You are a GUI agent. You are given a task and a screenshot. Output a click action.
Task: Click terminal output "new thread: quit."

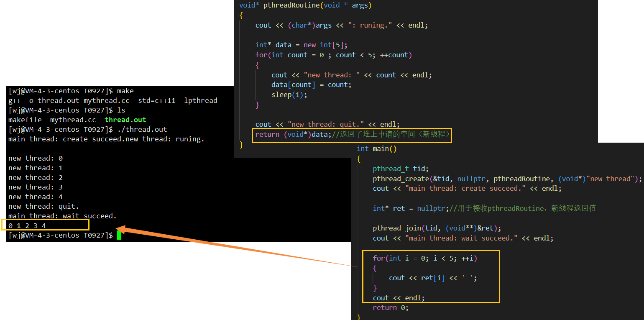[44, 207]
